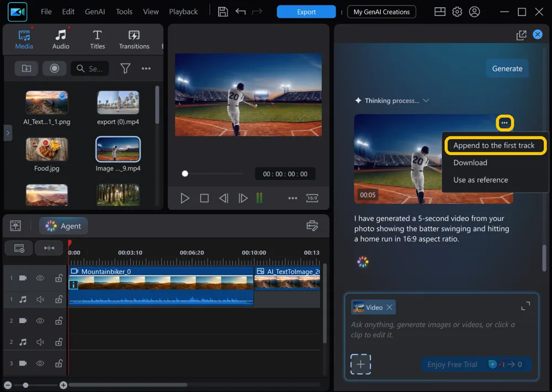The height and width of the screenshot is (392, 552).
Task: Open settings gear icon
Action: 457,12
